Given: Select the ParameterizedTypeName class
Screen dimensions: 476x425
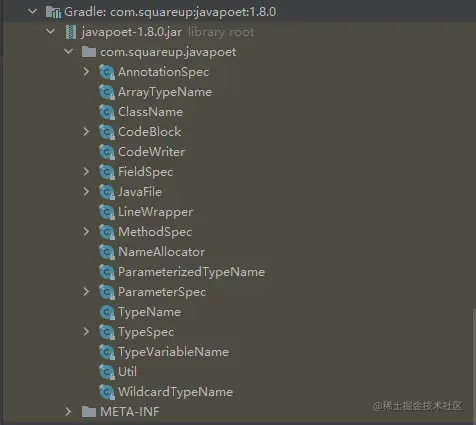Looking at the screenshot, I should click(x=191, y=272).
